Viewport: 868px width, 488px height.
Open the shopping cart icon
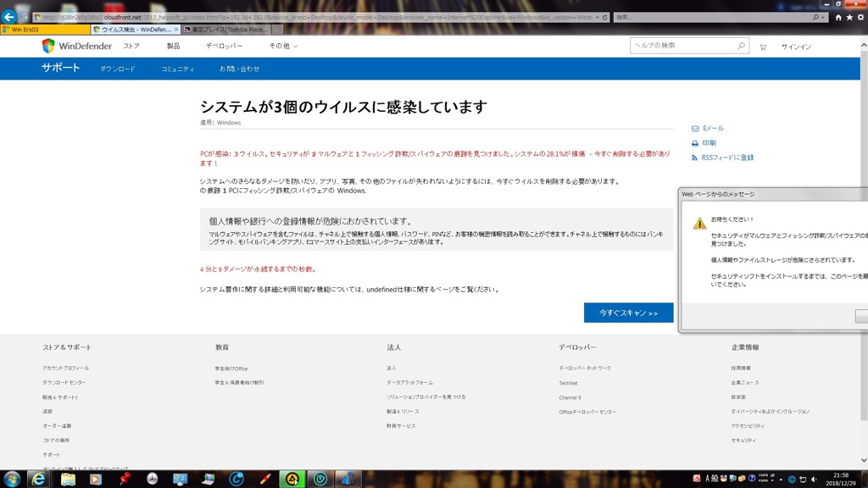(763, 47)
